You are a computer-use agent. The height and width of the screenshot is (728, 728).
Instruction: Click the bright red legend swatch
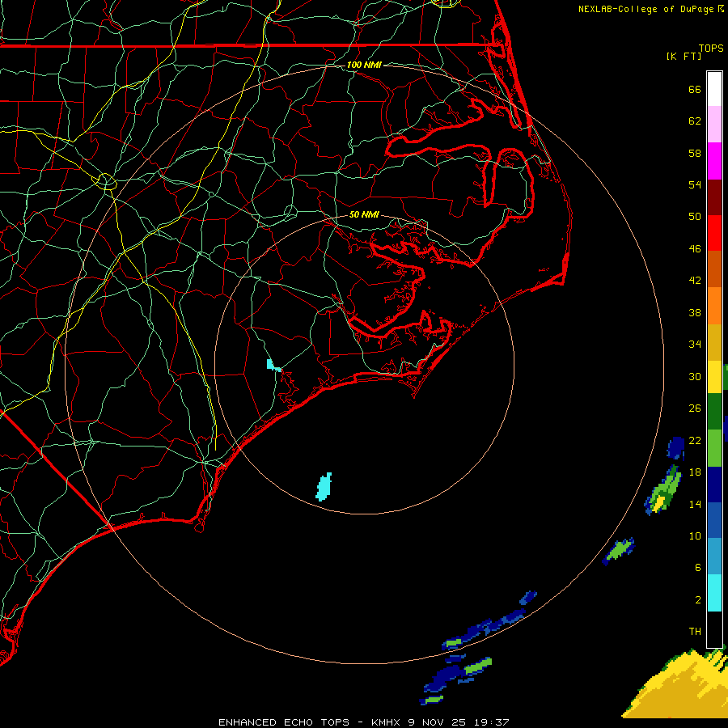click(x=714, y=233)
